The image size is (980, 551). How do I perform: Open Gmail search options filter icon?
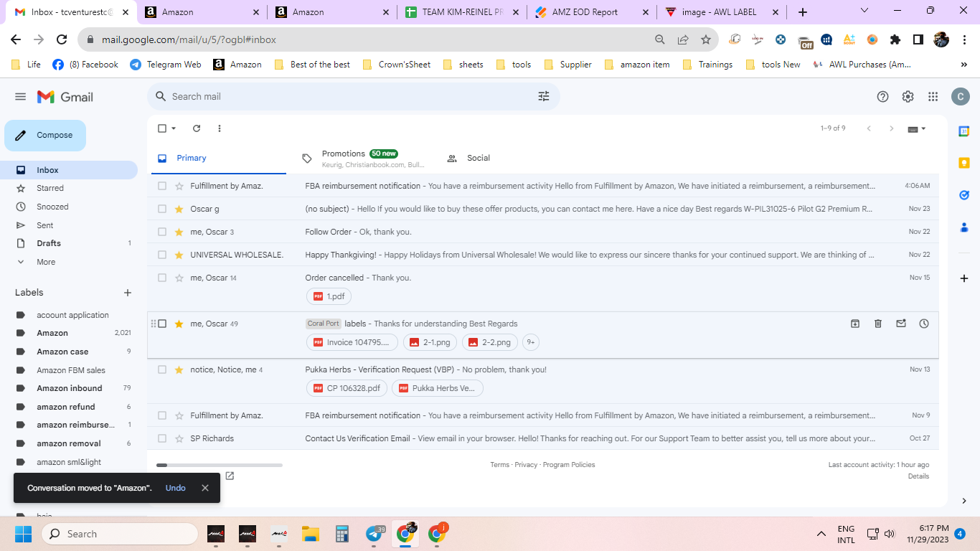pos(544,96)
